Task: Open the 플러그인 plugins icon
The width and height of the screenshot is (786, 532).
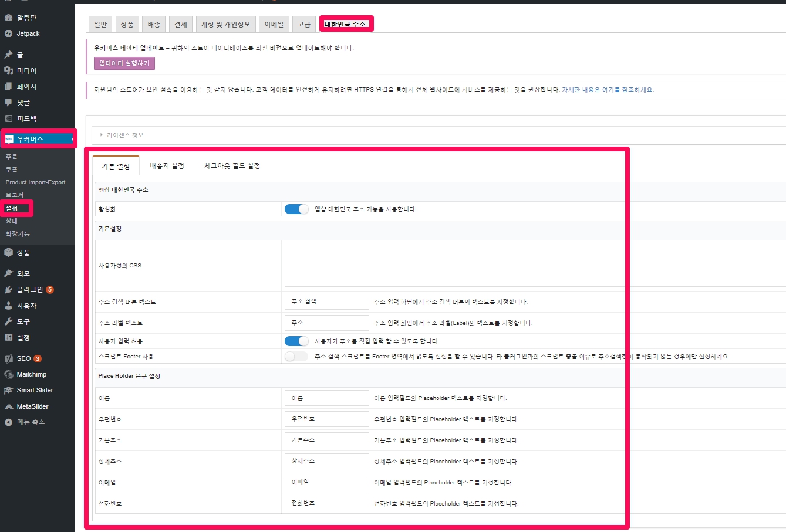Action: pos(8,290)
